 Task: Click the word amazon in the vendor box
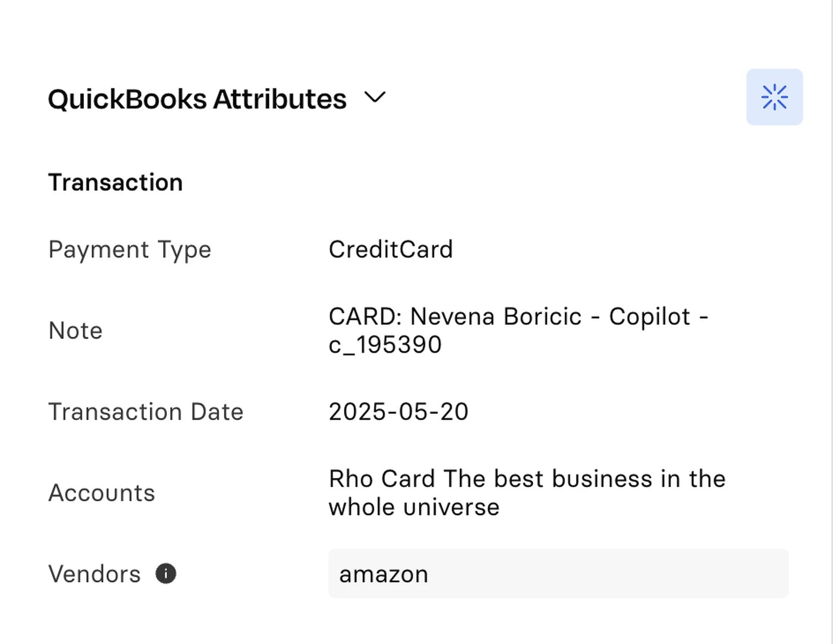(x=384, y=574)
